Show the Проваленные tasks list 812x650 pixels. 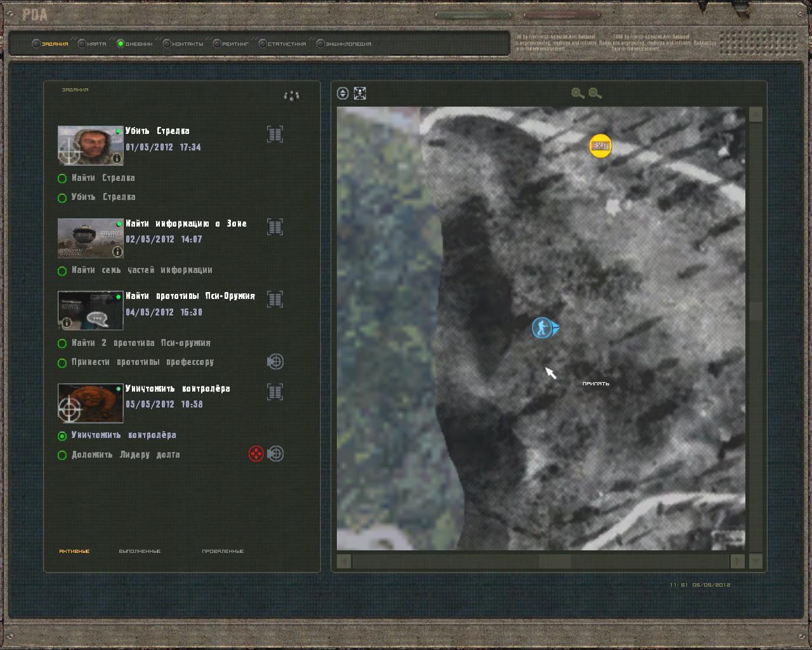click(223, 551)
